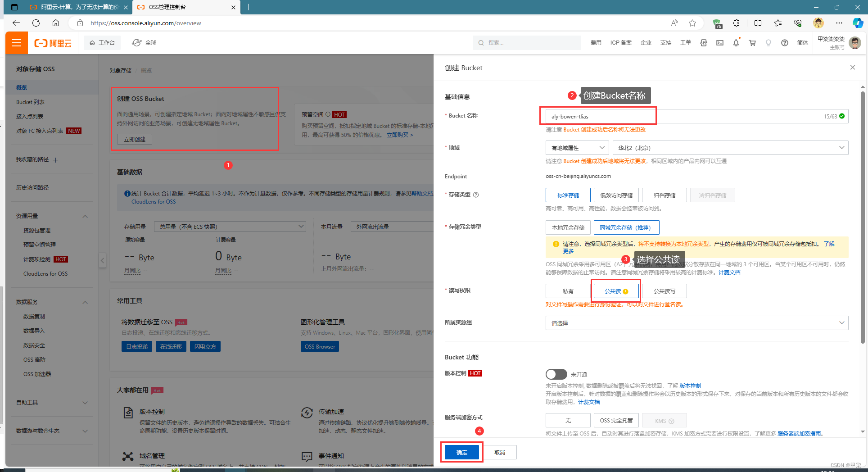This screenshot has width=868, height=472.
Task: Close the 创建 Bucket panel
Action: click(852, 68)
